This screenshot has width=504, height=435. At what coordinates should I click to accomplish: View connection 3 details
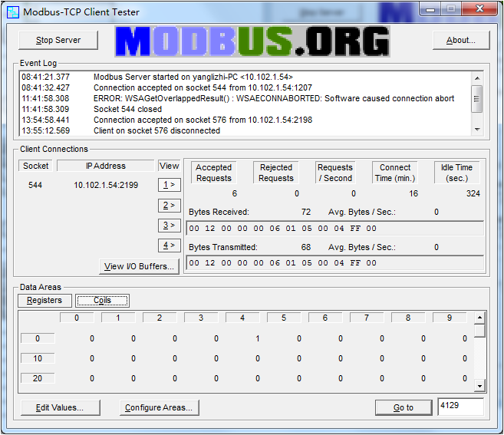coord(169,225)
